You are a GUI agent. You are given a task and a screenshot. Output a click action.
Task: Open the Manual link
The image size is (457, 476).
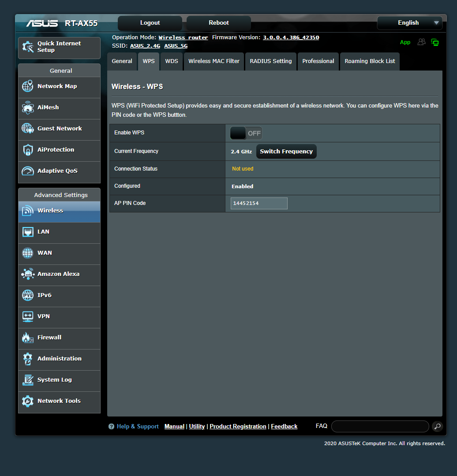[174, 426]
